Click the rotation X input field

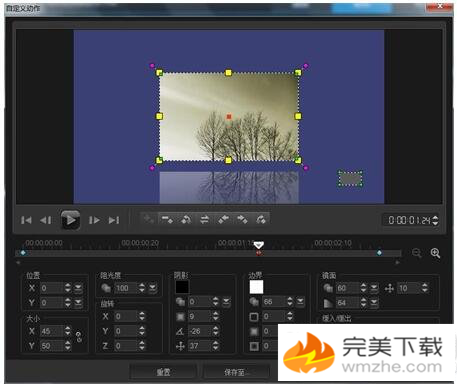point(126,316)
